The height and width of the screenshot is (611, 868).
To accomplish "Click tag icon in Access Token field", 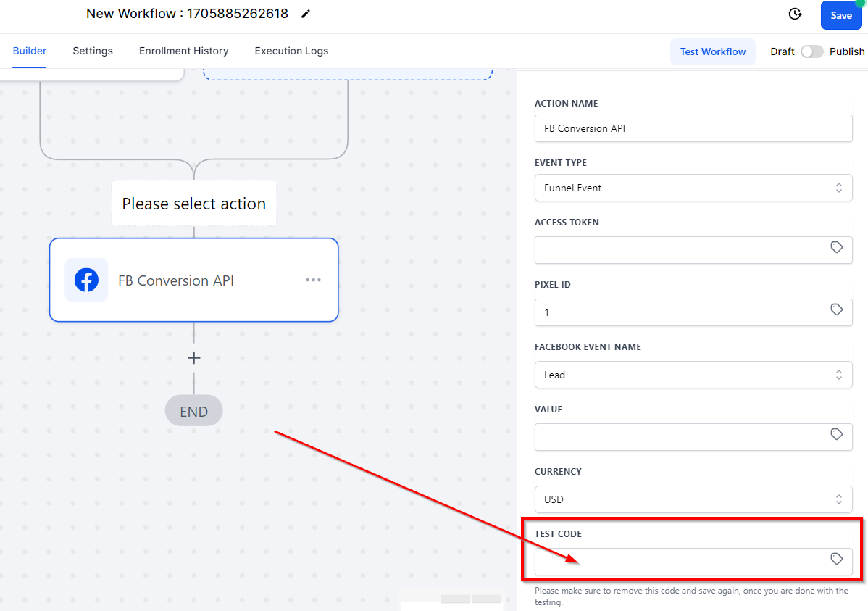I will [x=836, y=248].
